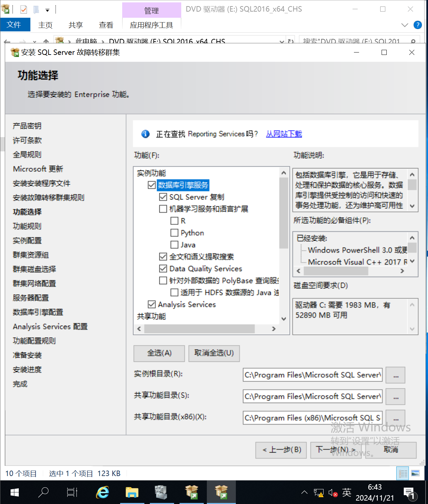The image size is (428, 504).
Task: Toggle Analysis Services checkbox
Action: (x=152, y=304)
